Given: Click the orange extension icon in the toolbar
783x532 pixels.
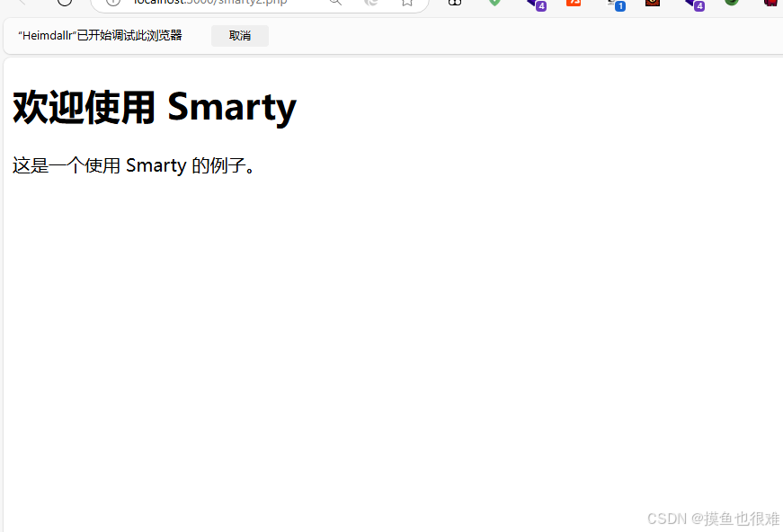Looking at the screenshot, I should 574,4.
